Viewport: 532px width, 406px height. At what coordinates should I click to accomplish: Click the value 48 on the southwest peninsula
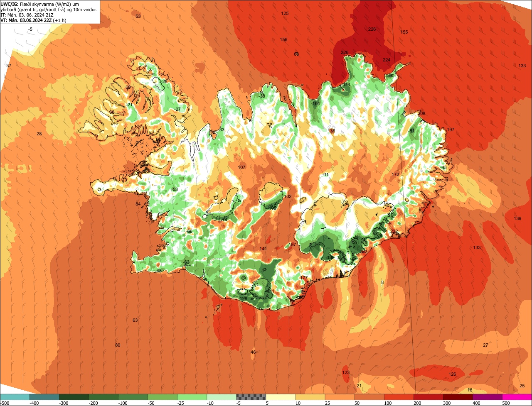[159, 271]
